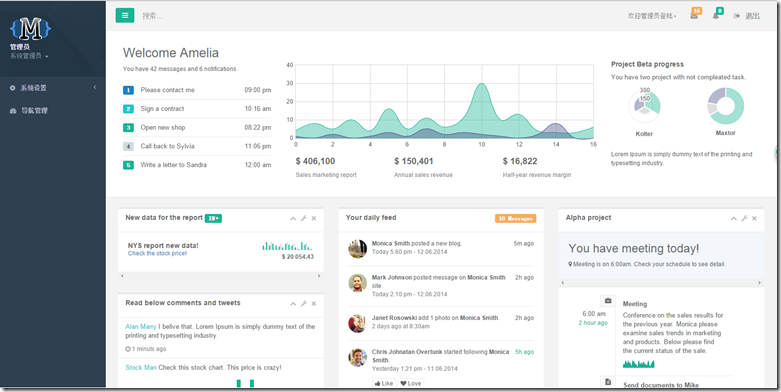Select message 5 Write a letter to Sandra
The width and height of the screenshot is (781, 392).
pyautogui.click(x=197, y=165)
